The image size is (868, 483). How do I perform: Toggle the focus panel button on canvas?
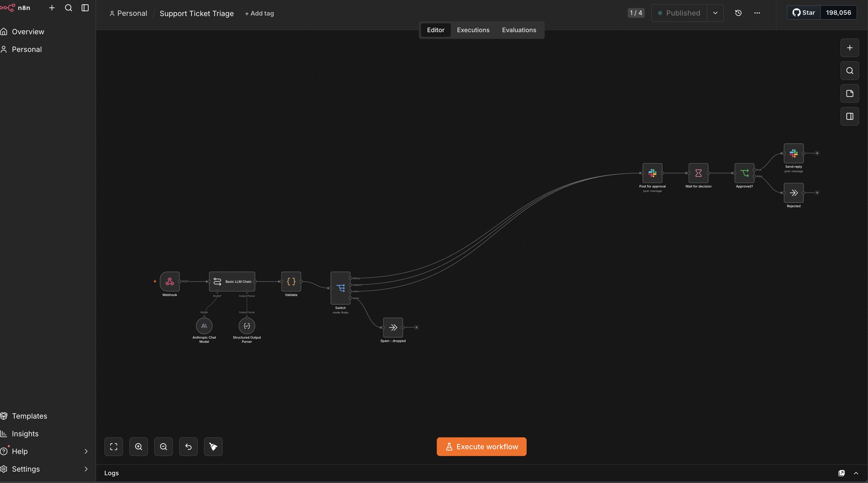[850, 116]
